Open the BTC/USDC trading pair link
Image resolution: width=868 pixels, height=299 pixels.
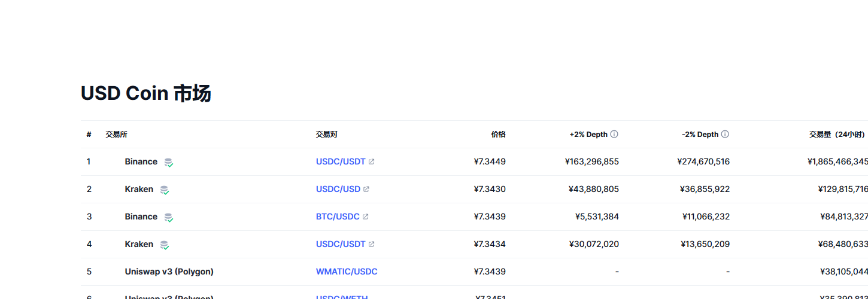[x=337, y=217]
